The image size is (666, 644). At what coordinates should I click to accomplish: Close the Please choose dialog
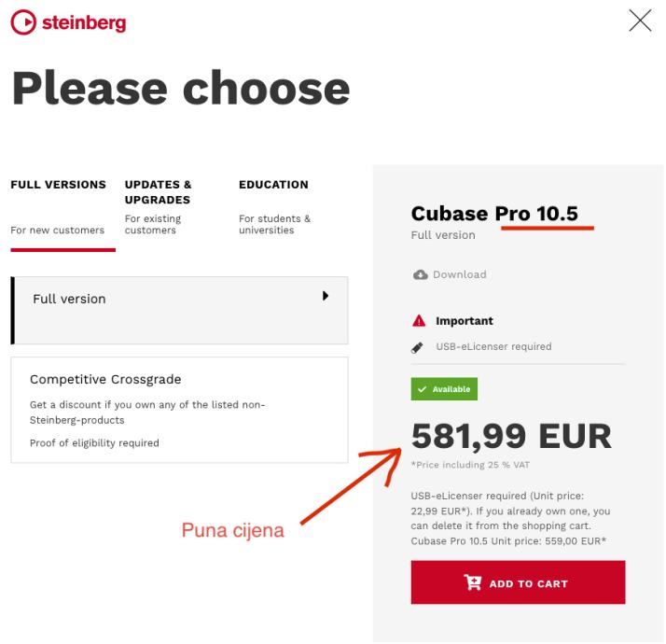(x=640, y=21)
